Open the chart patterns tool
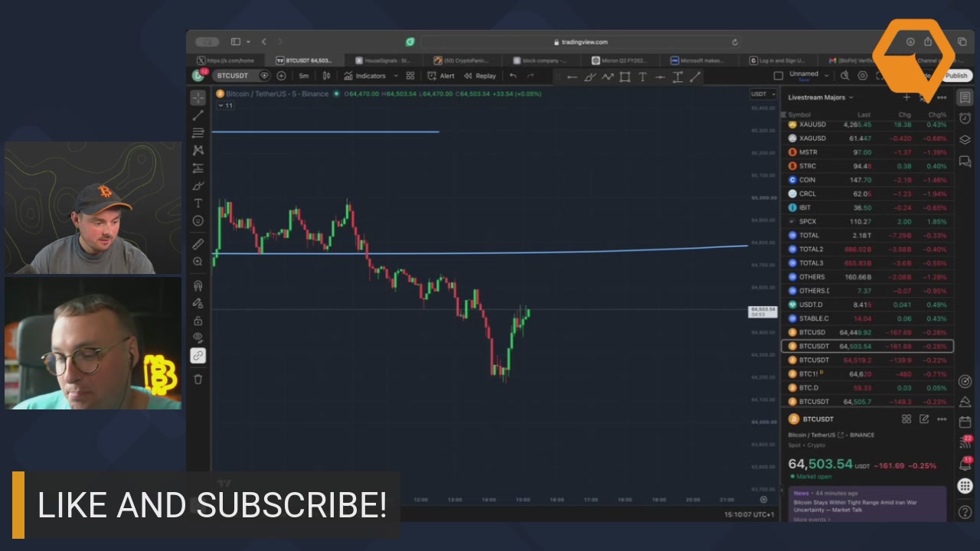This screenshot has width=980, height=551. [x=198, y=151]
